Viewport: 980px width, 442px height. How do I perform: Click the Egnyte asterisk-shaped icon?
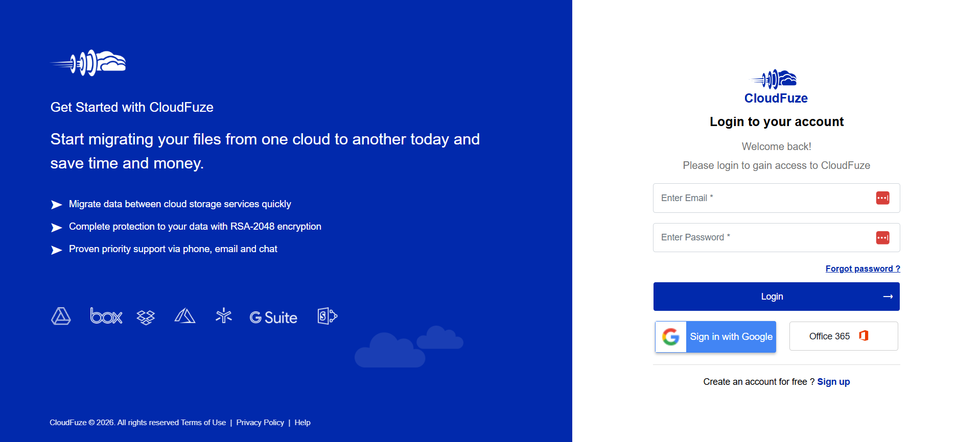[224, 316]
